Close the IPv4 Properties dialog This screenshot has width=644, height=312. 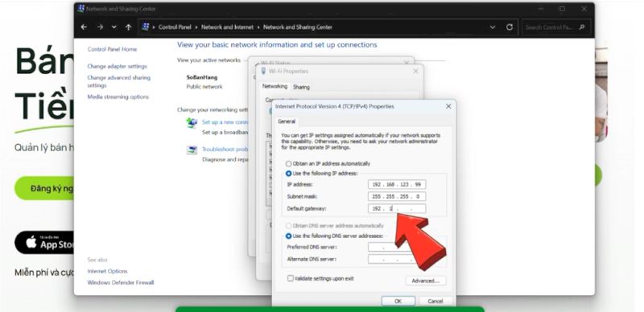click(x=448, y=106)
